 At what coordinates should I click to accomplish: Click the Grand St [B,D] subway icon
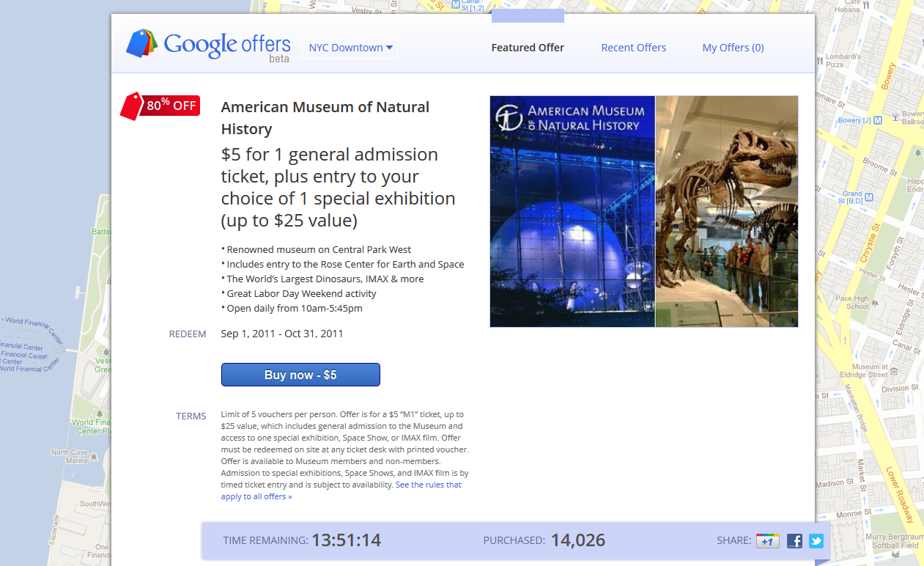coord(869,197)
